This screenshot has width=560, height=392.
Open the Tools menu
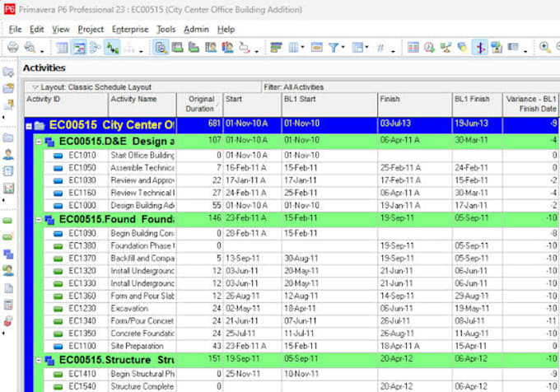(166, 30)
